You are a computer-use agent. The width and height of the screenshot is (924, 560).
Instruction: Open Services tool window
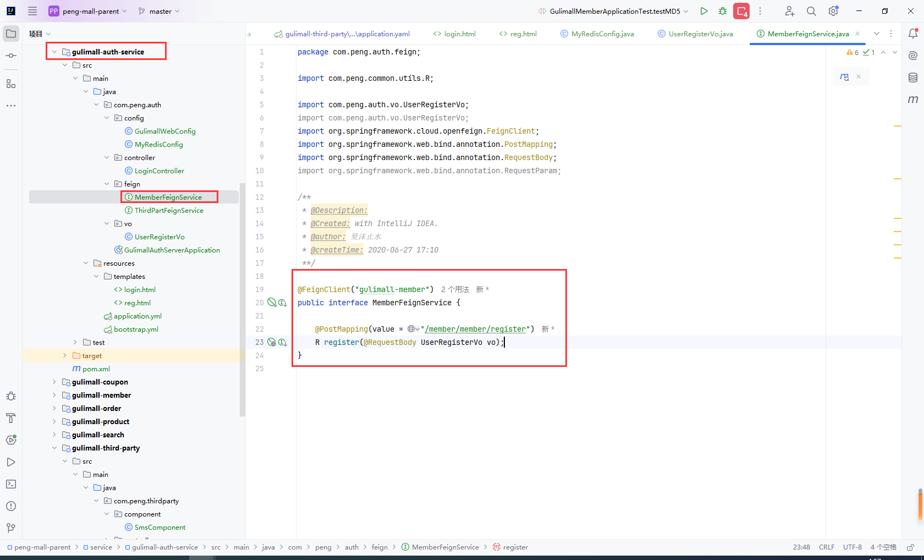(x=11, y=440)
